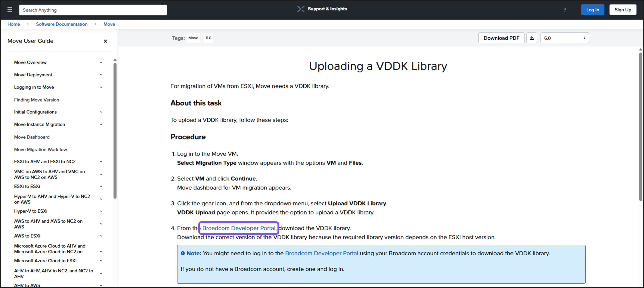Image resolution: width=644 pixels, height=288 pixels.
Task: Select Move Dashboard in the sidebar
Action: (x=32, y=137)
